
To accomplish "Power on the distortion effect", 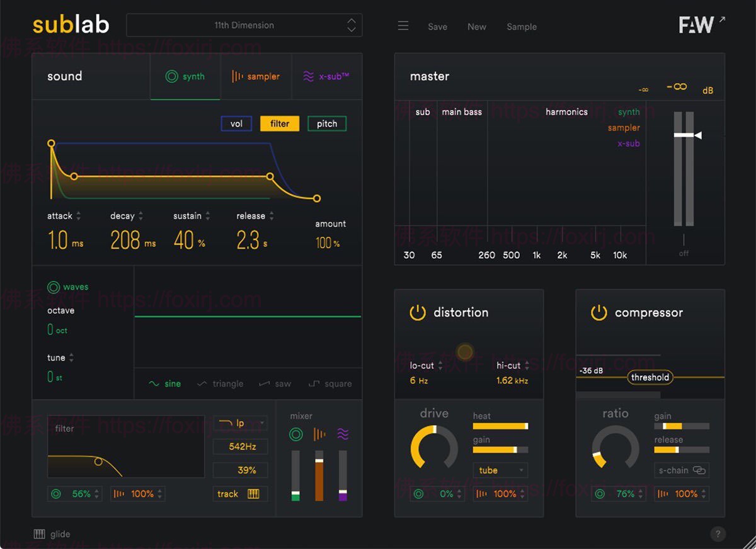I will pyautogui.click(x=417, y=312).
